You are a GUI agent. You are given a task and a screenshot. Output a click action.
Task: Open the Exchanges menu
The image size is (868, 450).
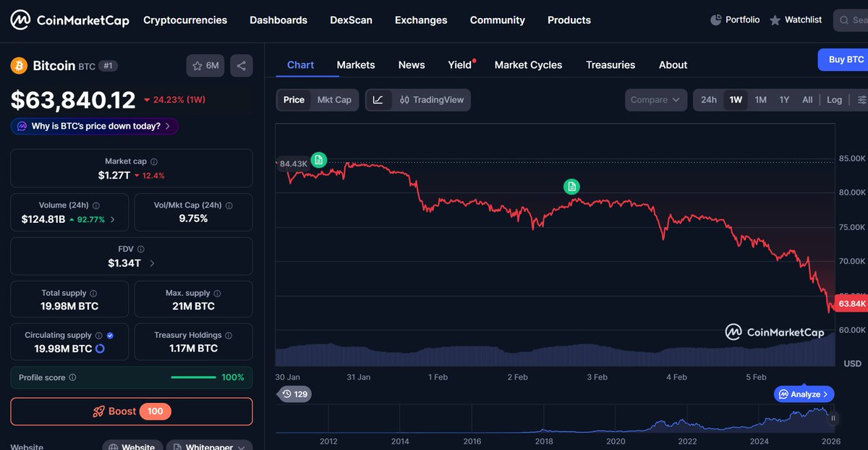click(x=421, y=20)
